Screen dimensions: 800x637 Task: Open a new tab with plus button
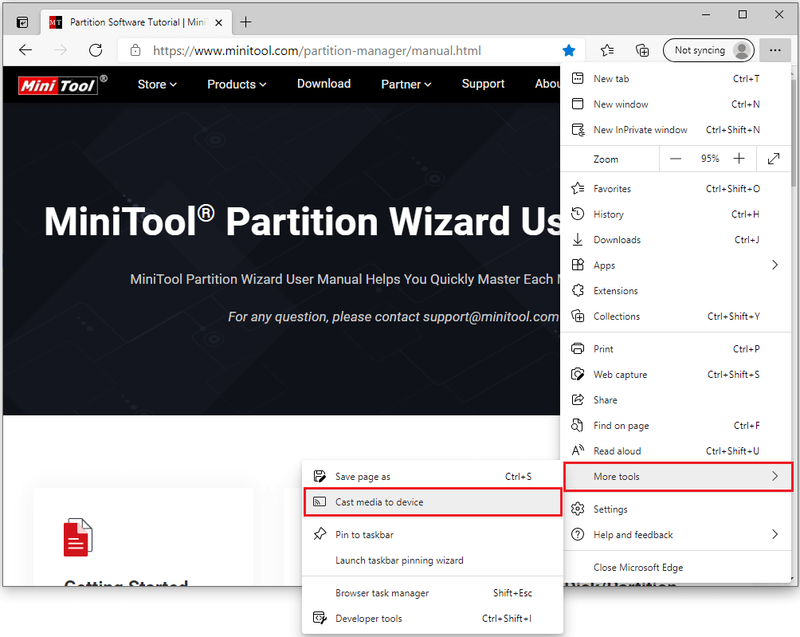coord(245,22)
